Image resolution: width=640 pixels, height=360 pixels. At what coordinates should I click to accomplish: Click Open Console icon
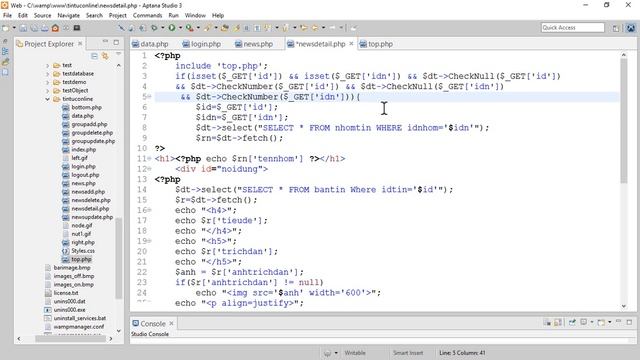point(601,322)
